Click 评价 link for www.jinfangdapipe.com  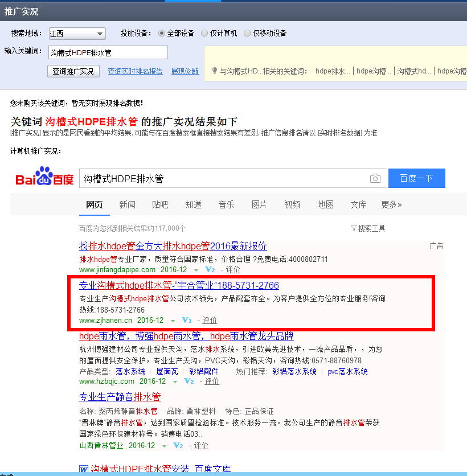pos(233,269)
